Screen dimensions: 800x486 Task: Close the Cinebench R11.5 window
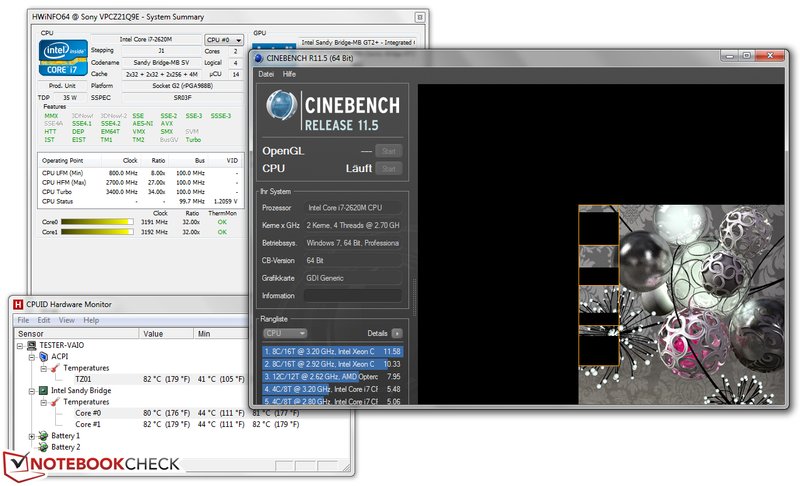pos(770,56)
